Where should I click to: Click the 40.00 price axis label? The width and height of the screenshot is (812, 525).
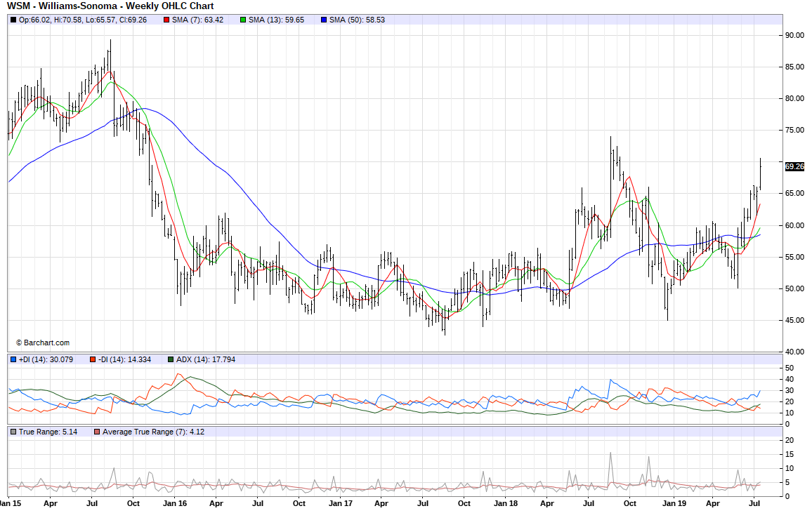tap(795, 352)
